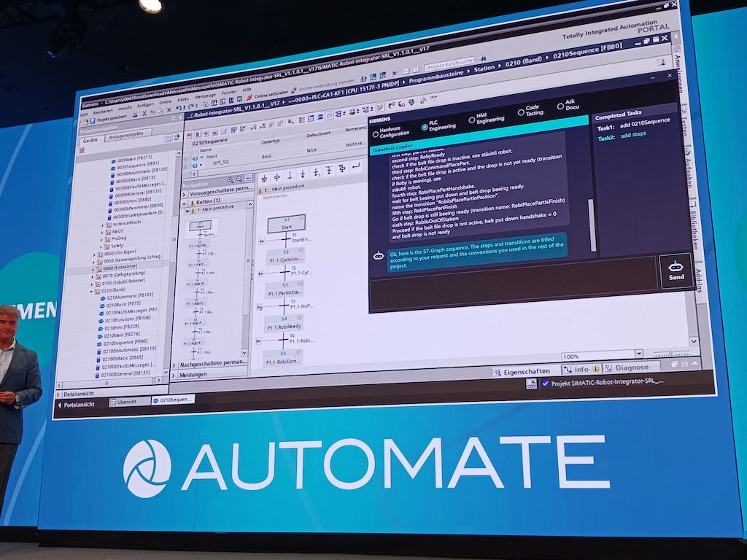Expand the InstanceBlocks folder

point(102,225)
